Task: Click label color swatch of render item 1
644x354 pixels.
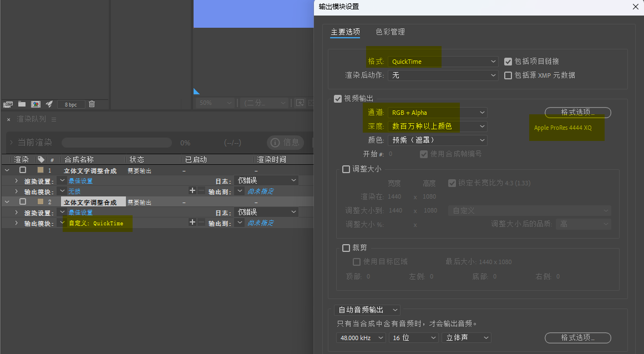Action: click(x=40, y=170)
